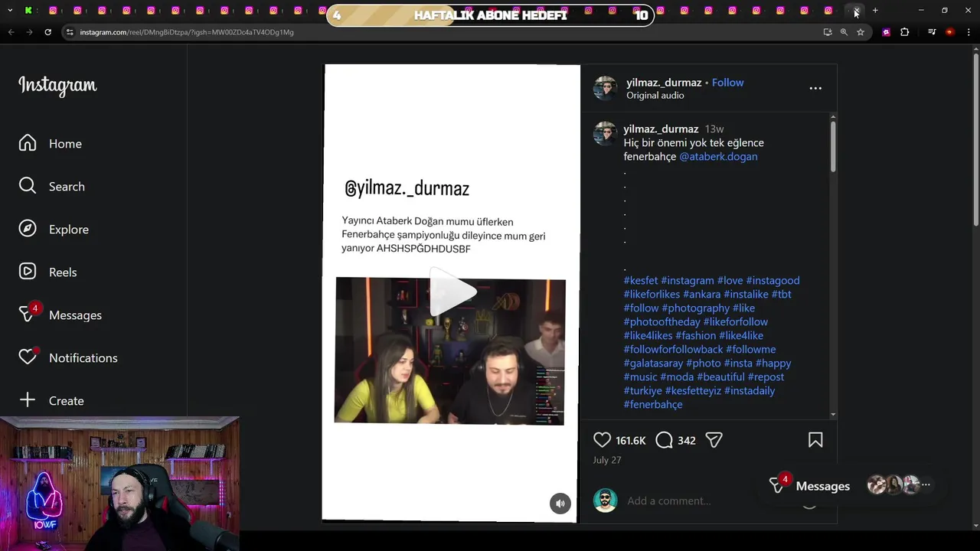Image resolution: width=980 pixels, height=551 pixels.
Task: Open the Home page in Instagram sidebar
Action: point(51,144)
